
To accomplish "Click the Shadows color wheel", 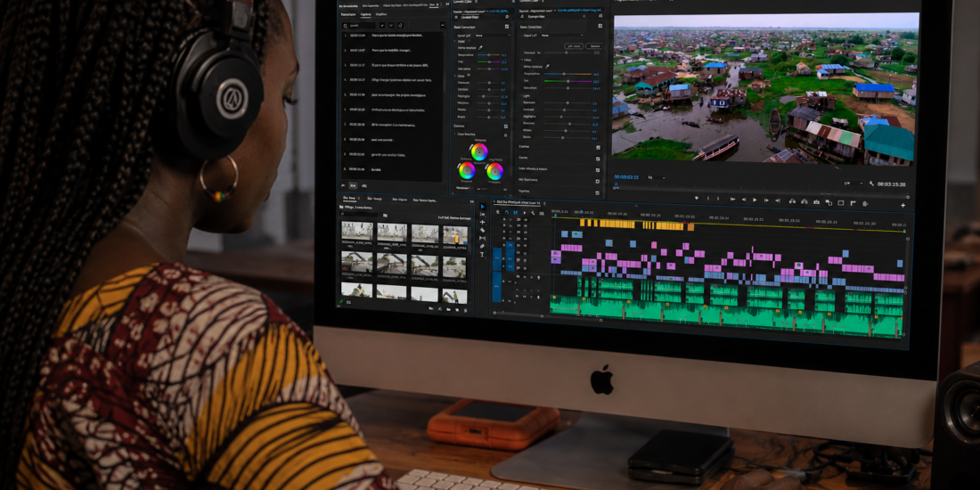I will (x=467, y=171).
